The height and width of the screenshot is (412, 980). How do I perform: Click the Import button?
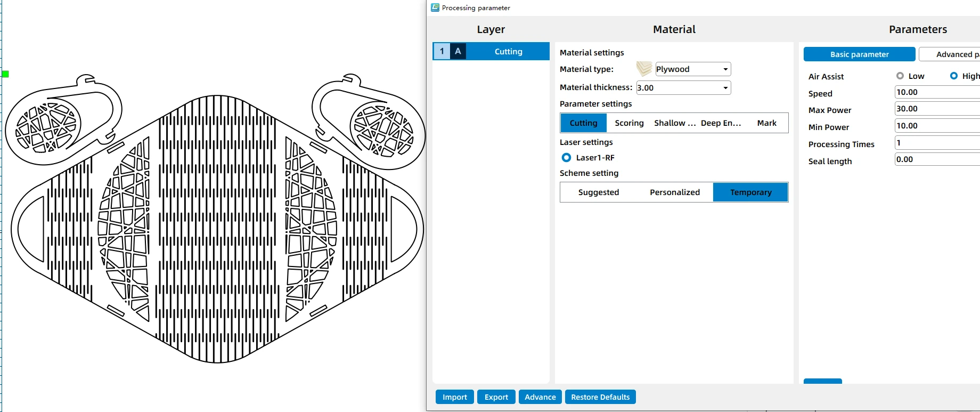click(455, 397)
